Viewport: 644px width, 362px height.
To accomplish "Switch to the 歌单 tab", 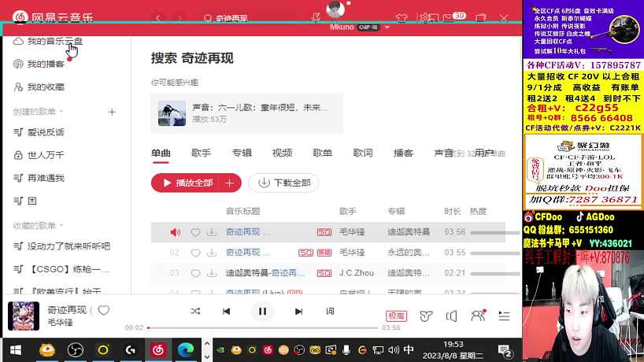I will (x=323, y=153).
